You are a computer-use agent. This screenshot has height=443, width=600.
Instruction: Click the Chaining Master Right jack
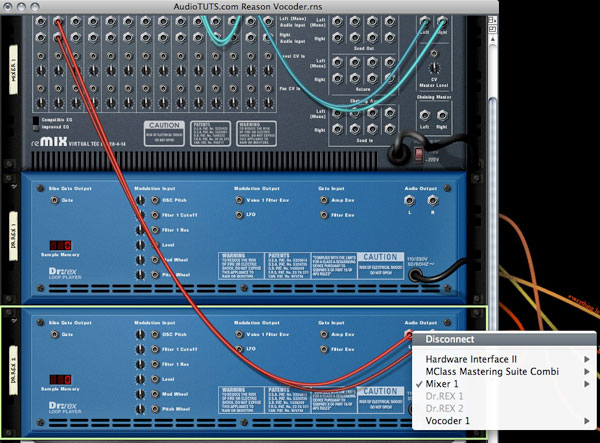point(442,115)
